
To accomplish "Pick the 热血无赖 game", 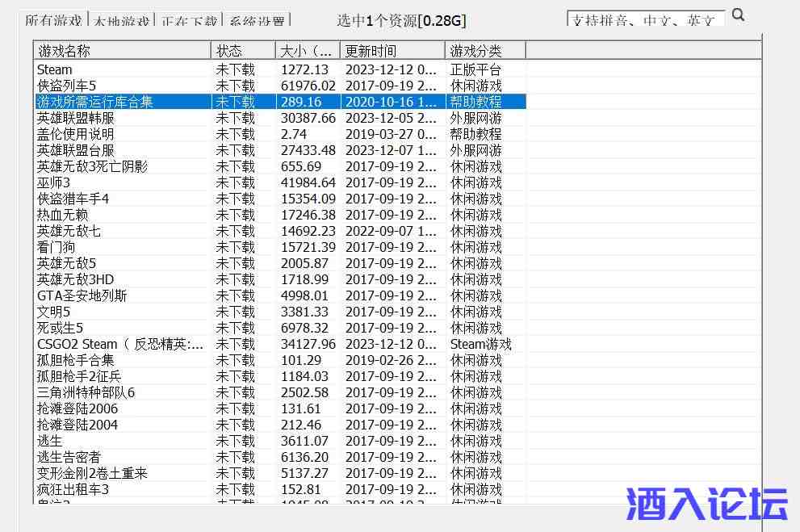I will (x=279, y=216).
